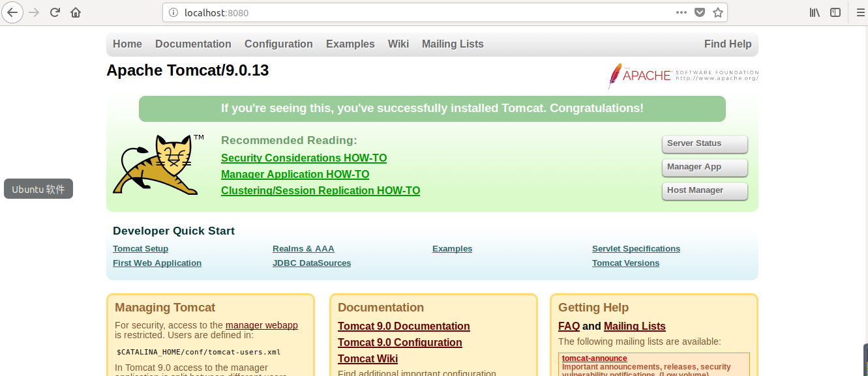Screen dimensions: 868x376
Task: Click the Server Status button
Action: point(704,143)
